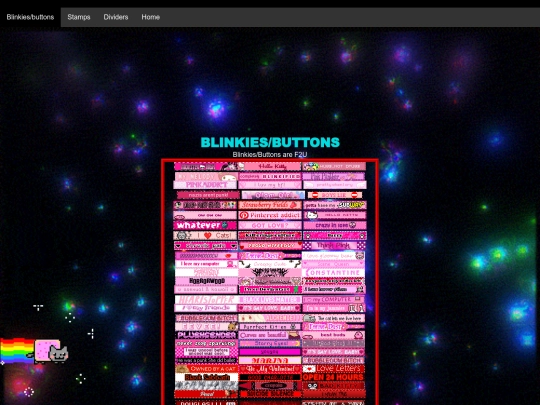Select the Black Sabbath blinkie

(206, 377)
